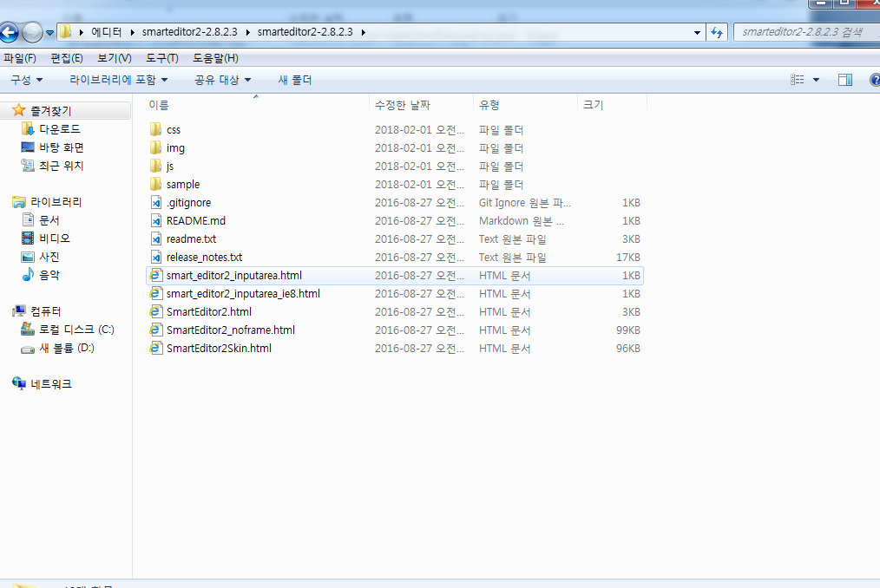880x588 pixels.
Task: Click the 문서 library icon
Action: (28, 220)
